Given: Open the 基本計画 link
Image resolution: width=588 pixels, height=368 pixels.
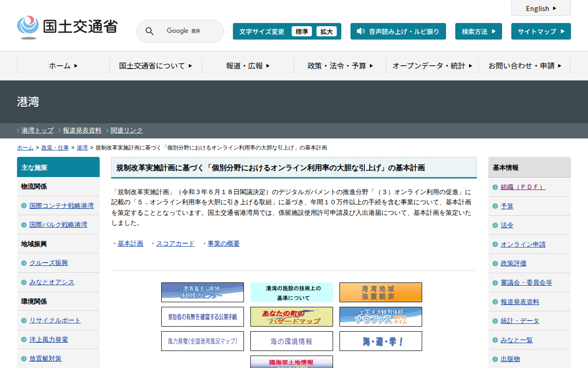Looking at the screenshot, I should [130, 243].
